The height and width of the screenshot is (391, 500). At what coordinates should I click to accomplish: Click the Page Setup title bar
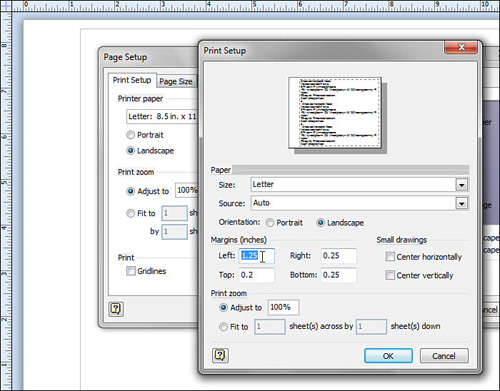[149, 57]
